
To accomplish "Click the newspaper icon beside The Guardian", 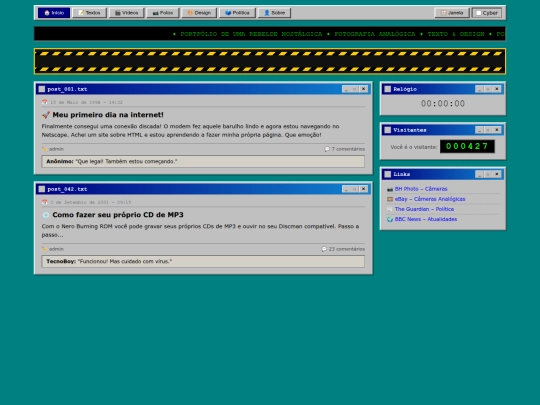I will (390, 209).
